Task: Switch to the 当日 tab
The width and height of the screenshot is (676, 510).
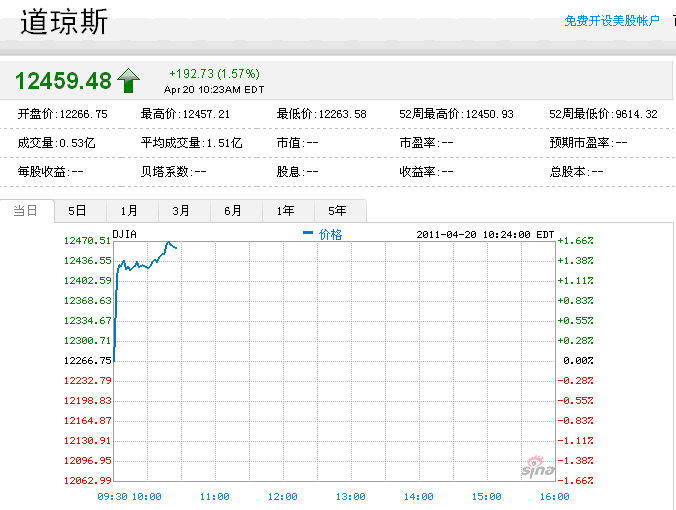Action: [27, 211]
